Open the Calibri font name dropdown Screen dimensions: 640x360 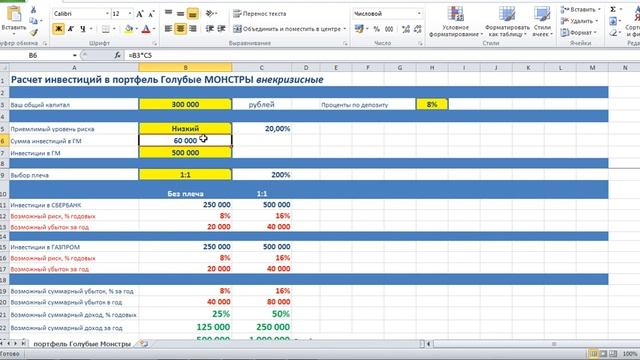point(107,14)
